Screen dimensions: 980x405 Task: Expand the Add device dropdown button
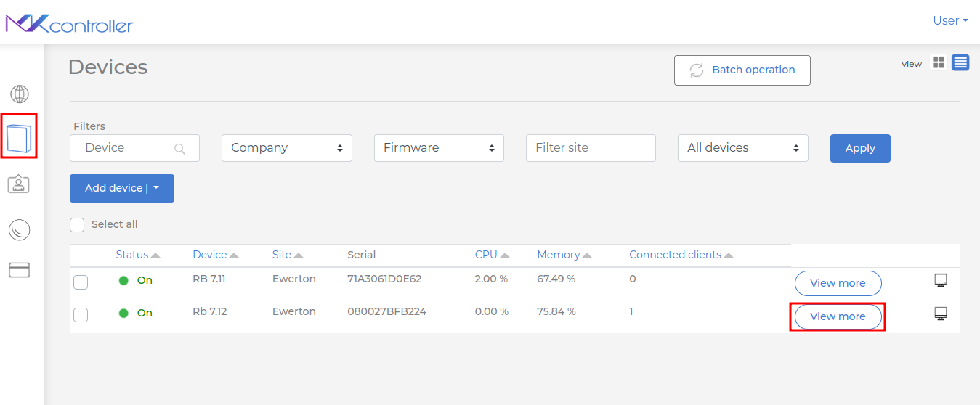[x=122, y=188]
